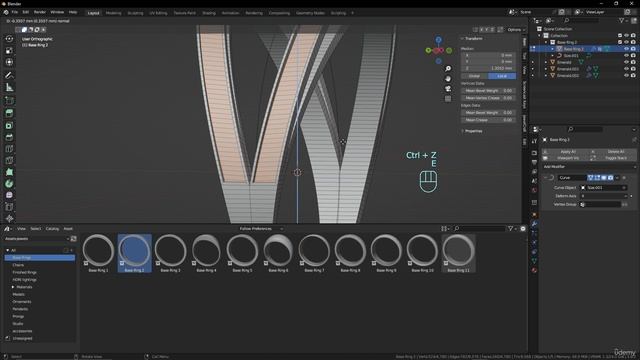Toggle Curve modifier edit mode display
Screen dimensions: 640x360
[x=597, y=178]
